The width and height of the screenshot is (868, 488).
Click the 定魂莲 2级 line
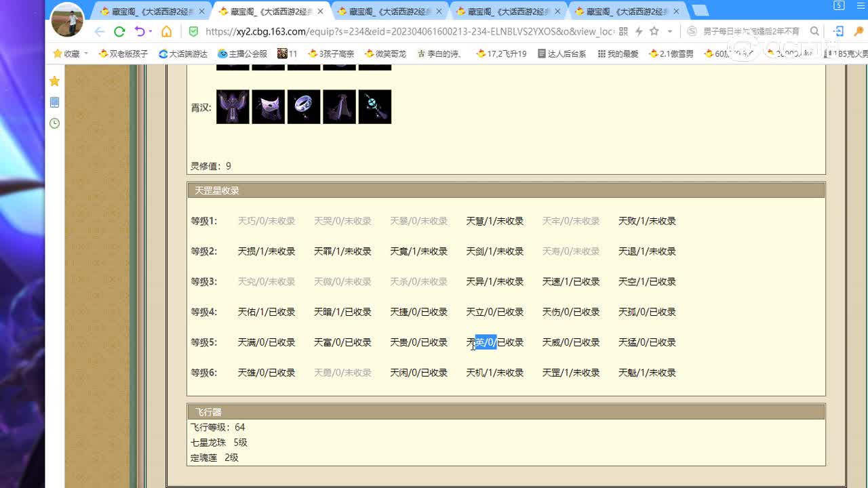(x=214, y=458)
